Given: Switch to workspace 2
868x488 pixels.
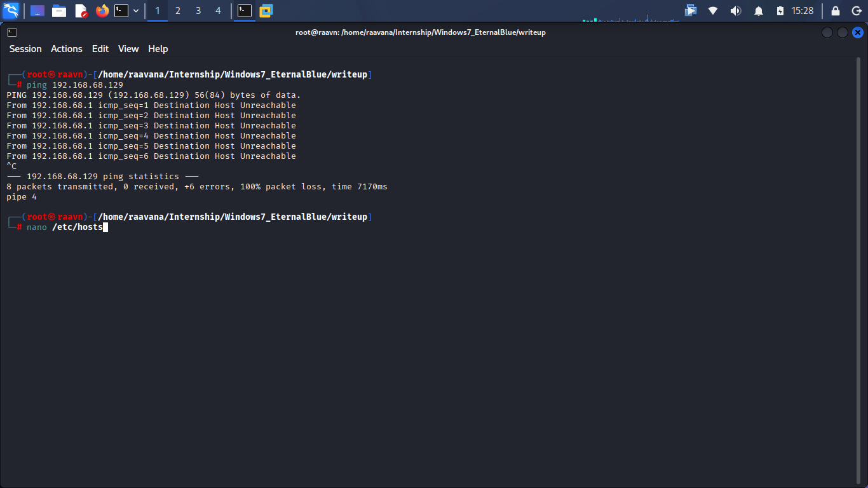Looking at the screenshot, I should [x=178, y=11].
